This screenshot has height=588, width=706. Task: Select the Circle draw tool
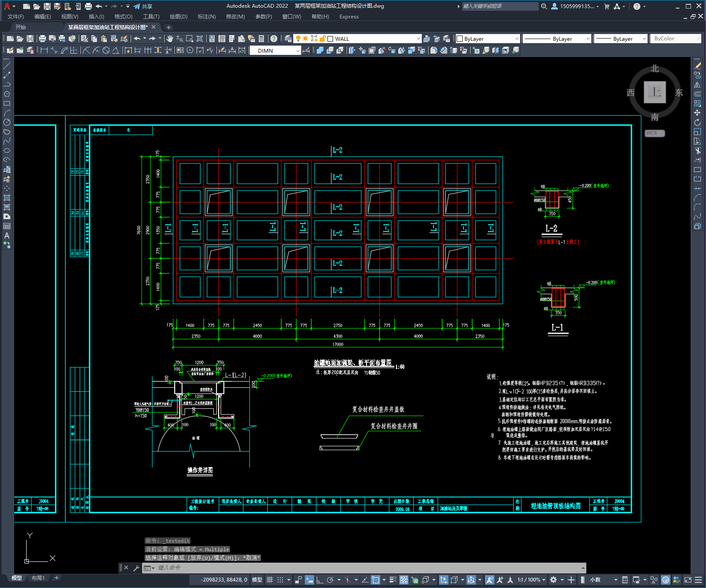(x=7, y=122)
